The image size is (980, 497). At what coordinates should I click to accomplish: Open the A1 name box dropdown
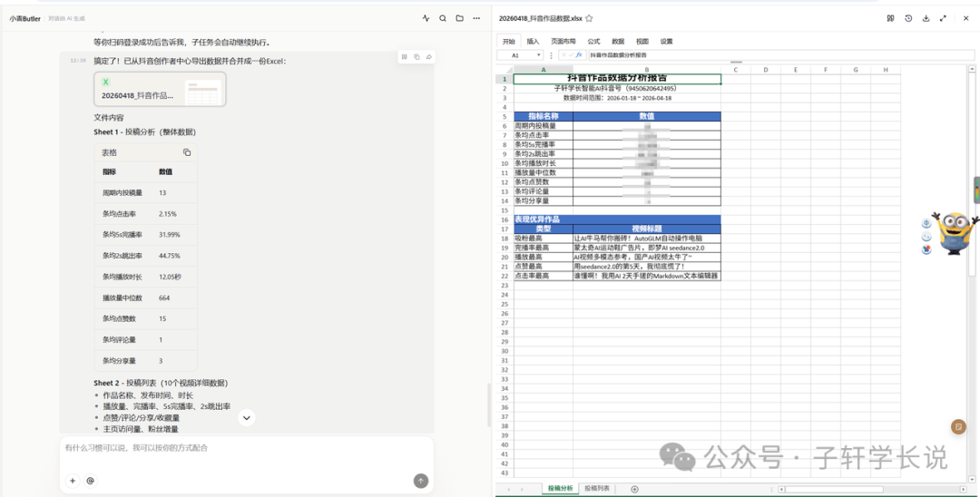(x=539, y=55)
